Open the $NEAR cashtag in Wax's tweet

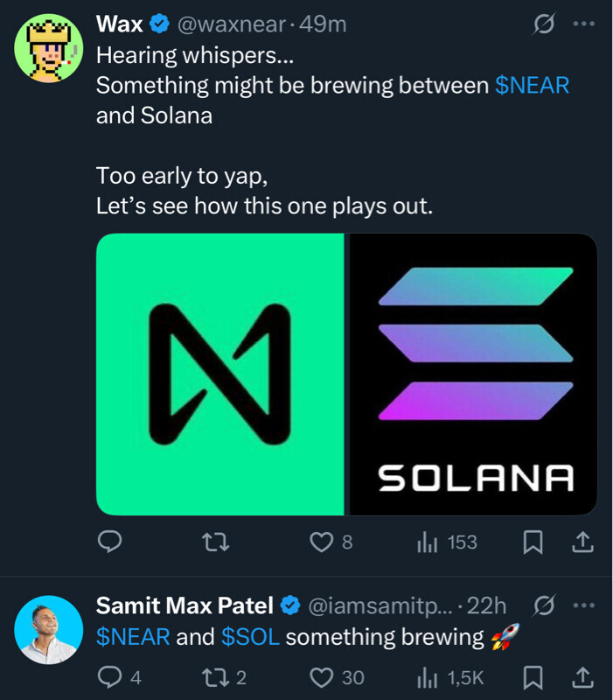tap(533, 86)
